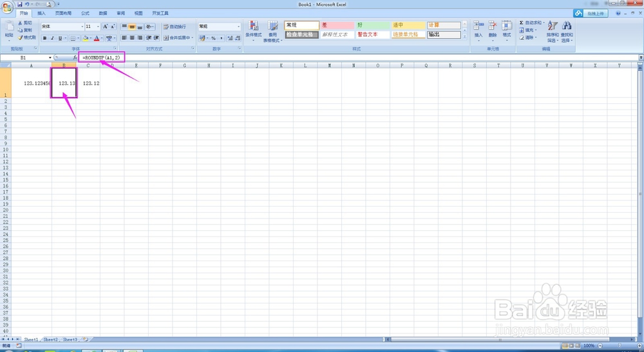Toggle bold formatting
This screenshot has height=352, width=644.
coord(45,38)
